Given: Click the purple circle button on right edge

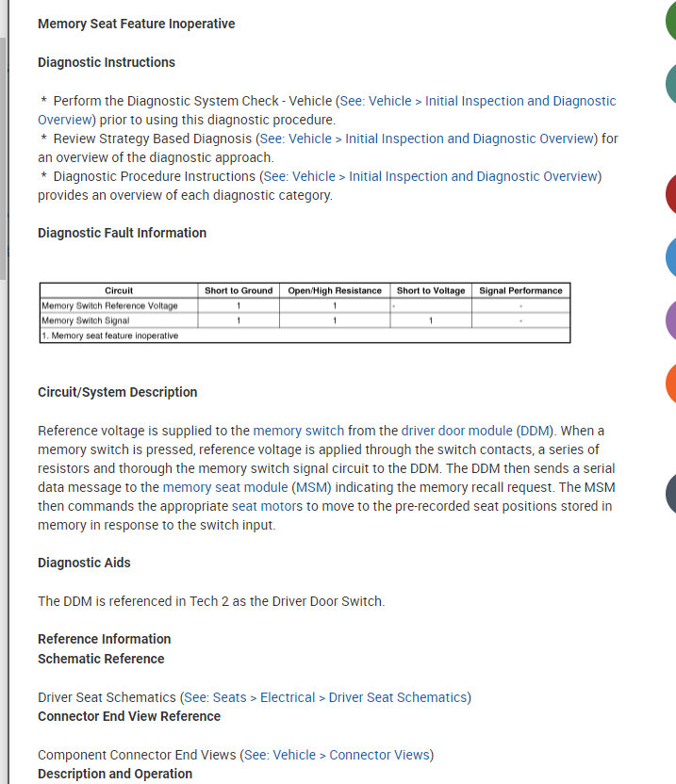Looking at the screenshot, I should click(670, 319).
